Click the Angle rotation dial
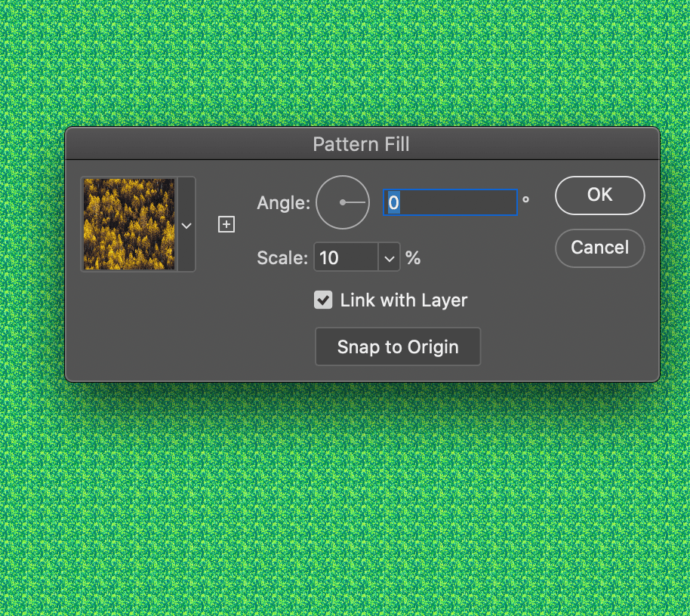This screenshot has height=616, width=690. coord(342,202)
